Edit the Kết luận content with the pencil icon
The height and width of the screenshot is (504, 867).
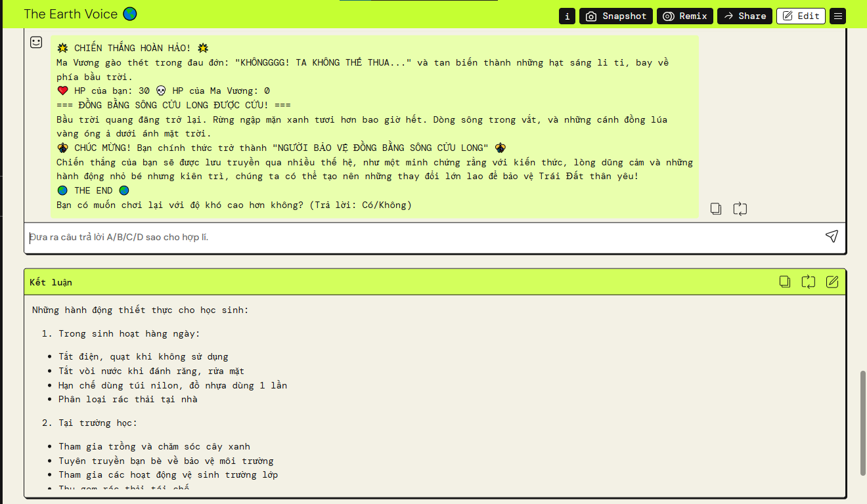point(832,282)
